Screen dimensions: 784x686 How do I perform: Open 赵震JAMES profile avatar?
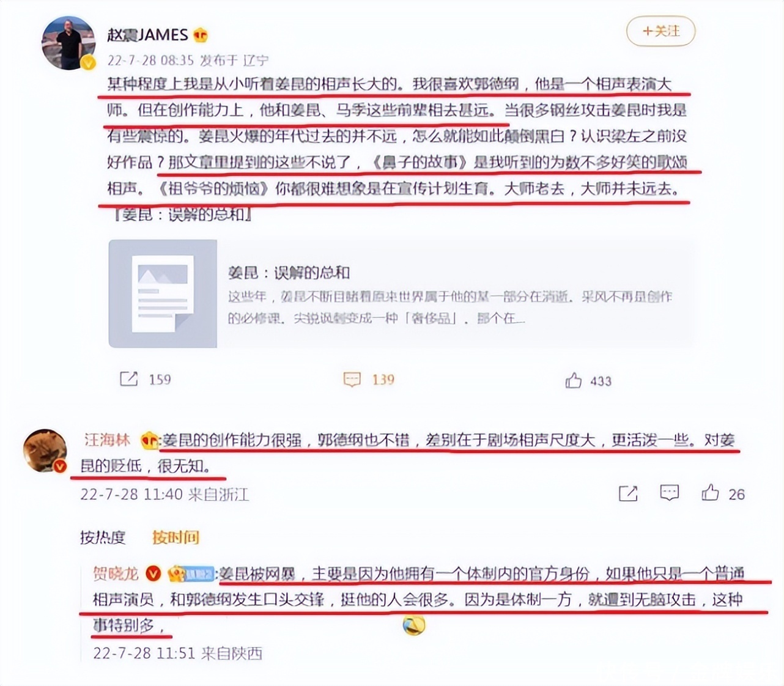click(x=68, y=43)
